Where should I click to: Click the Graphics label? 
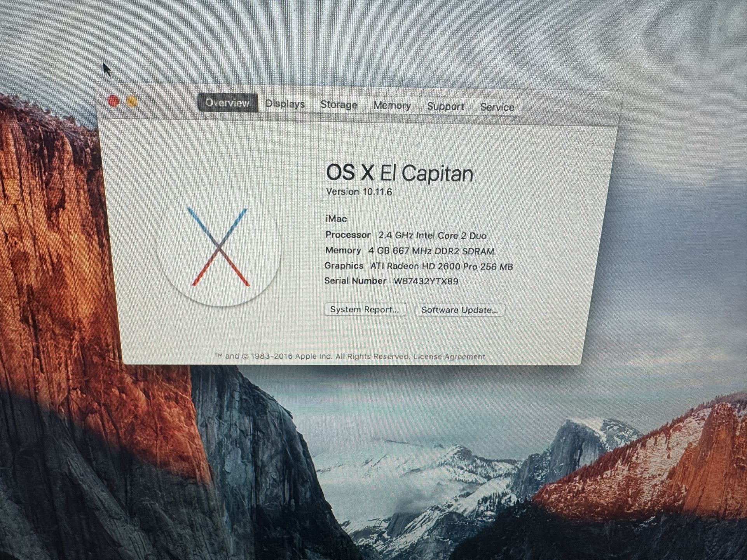pyautogui.click(x=344, y=266)
